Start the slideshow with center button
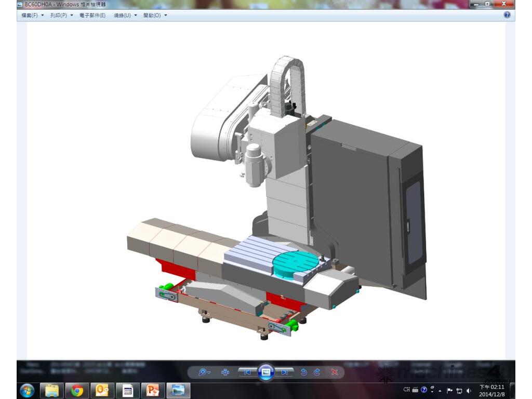 point(266,372)
